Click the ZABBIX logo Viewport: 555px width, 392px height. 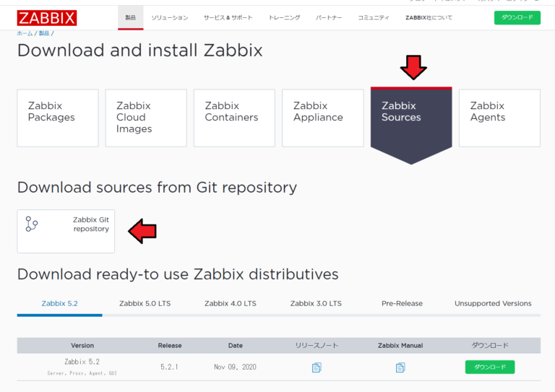[x=47, y=17]
